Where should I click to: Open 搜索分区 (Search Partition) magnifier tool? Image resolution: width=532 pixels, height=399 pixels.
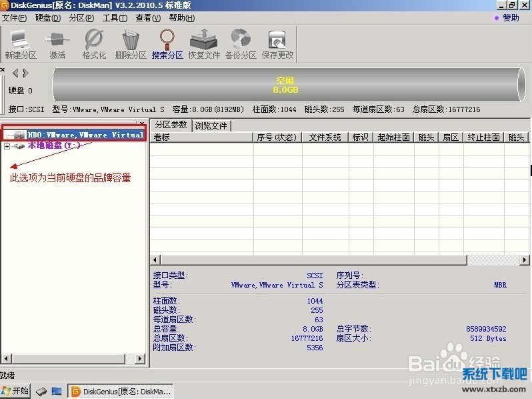167,44
